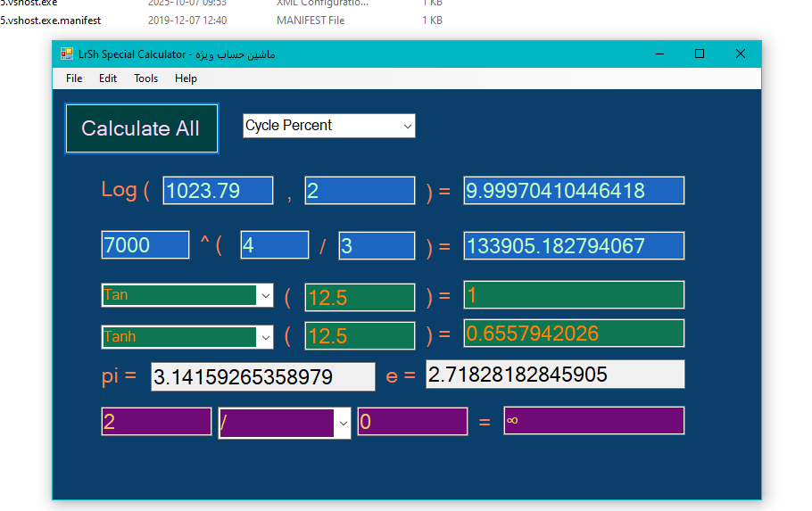Click the power base field containing 7000
812x511 pixels.
point(145,245)
